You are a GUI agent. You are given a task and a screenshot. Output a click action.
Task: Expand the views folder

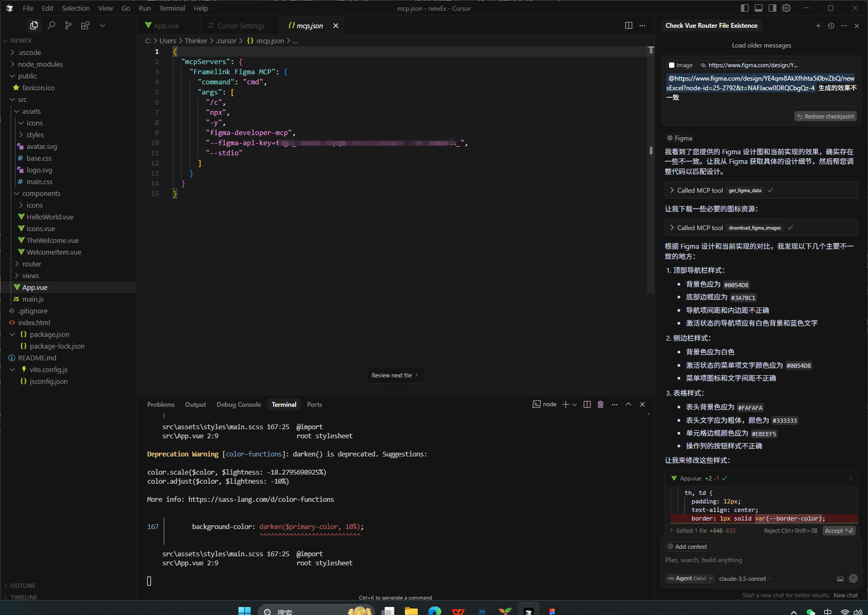click(30, 275)
